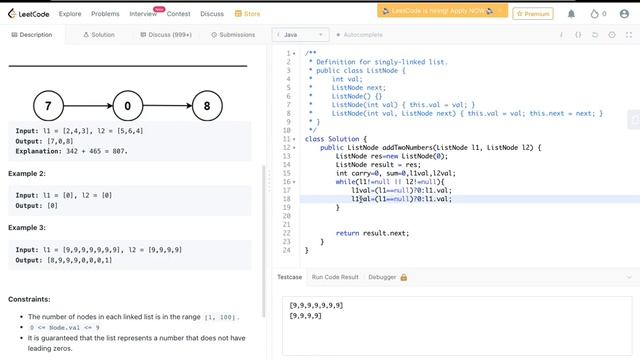The width and height of the screenshot is (640, 360).
Task: Click the Constraints heading
Action: 29,299
